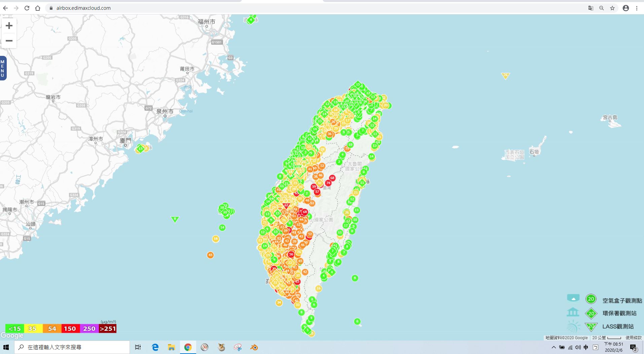Screen dimensions: 644x354
Task: Open the Windows Start menu
Action: tap(6, 347)
